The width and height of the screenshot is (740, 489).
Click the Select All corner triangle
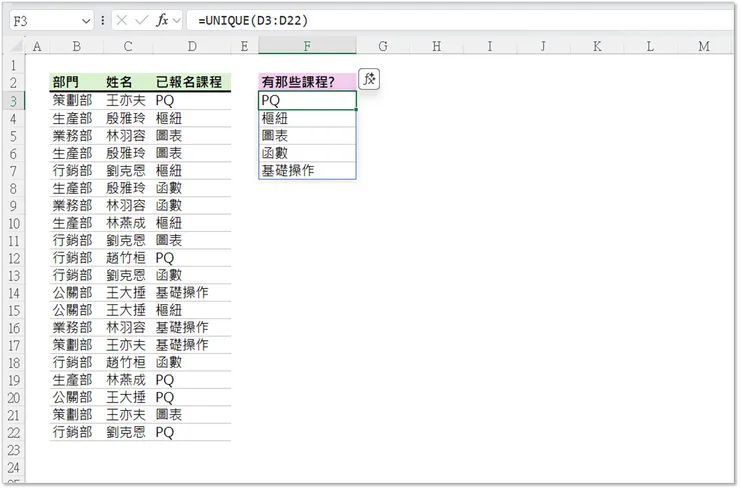17,46
